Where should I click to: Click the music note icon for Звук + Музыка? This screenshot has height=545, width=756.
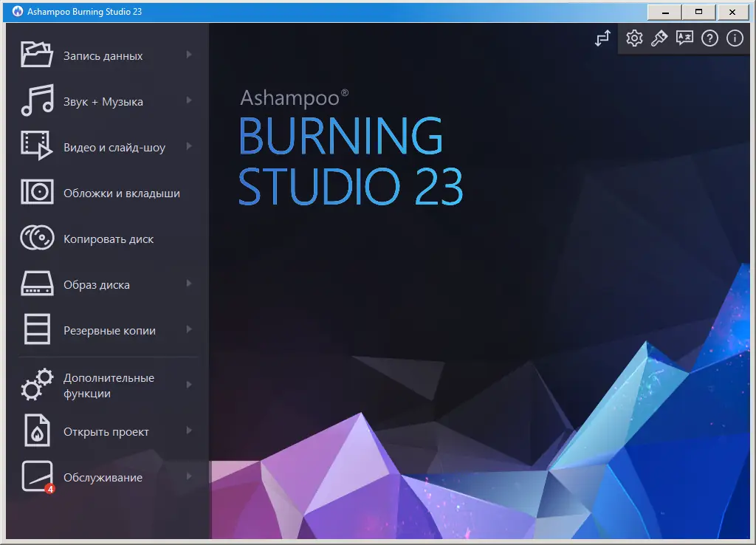[37, 100]
